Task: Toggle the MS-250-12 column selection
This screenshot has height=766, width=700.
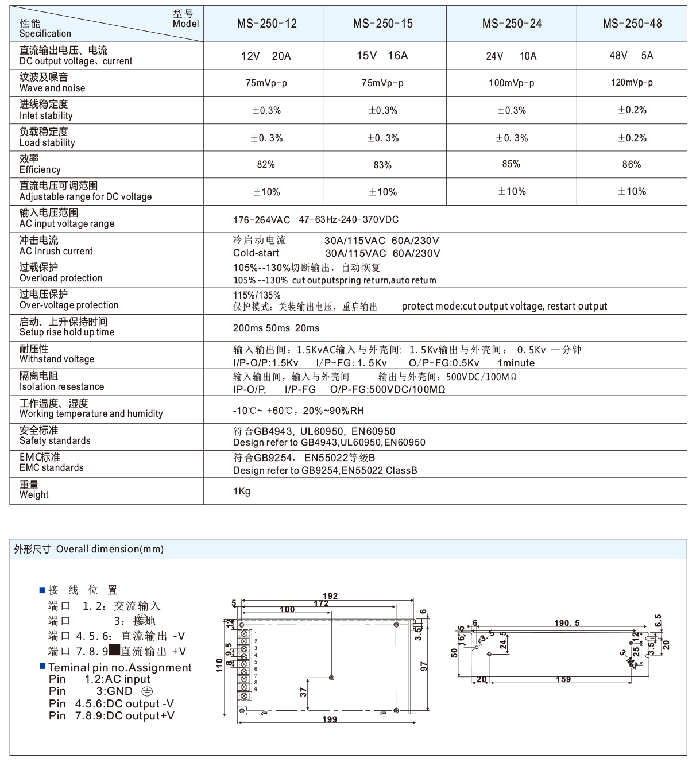Action: (x=266, y=24)
